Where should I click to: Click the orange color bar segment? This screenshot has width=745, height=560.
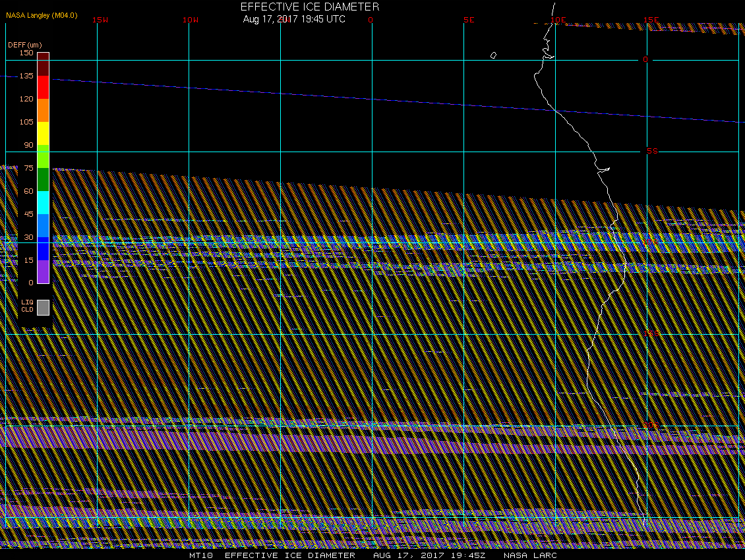(44, 110)
